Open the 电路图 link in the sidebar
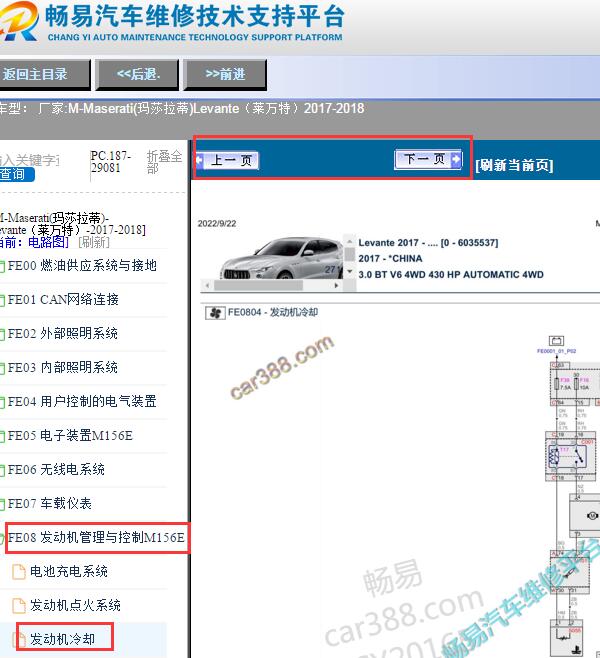 48,242
